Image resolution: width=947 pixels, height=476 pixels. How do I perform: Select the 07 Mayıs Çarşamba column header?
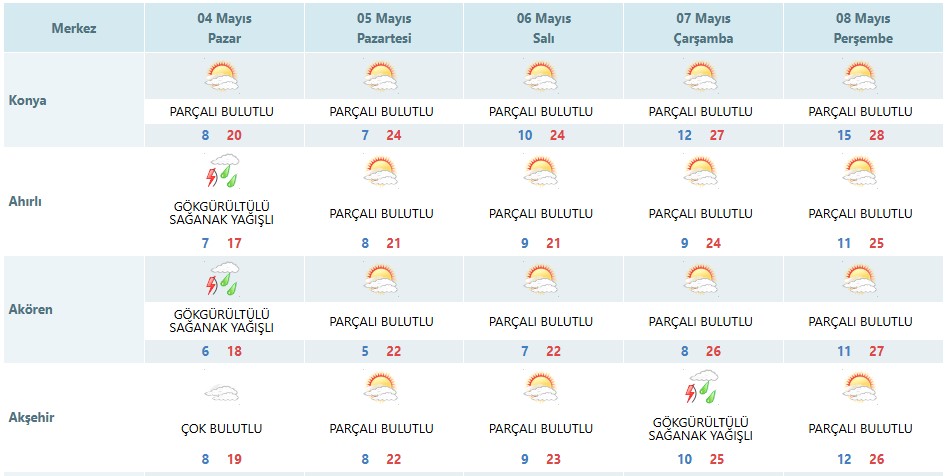pos(704,28)
